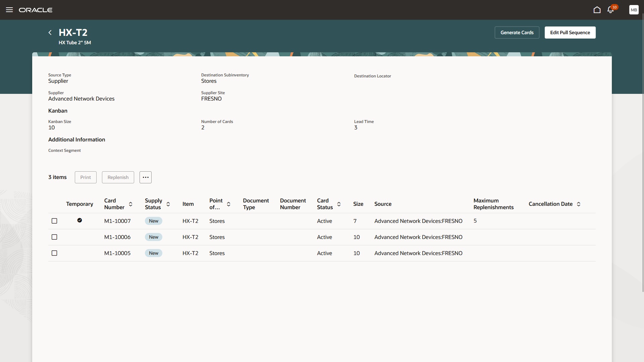Trigger Replenish for the items
This screenshot has width=644, height=362.
(x=118, y=177)
